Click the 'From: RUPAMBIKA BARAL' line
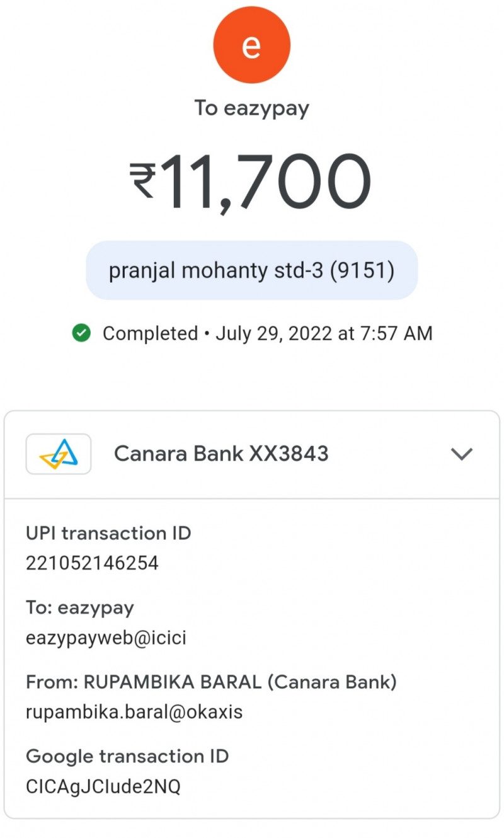Image resolution: width=504 pixels, height=838 pixels. click(211, 682)
